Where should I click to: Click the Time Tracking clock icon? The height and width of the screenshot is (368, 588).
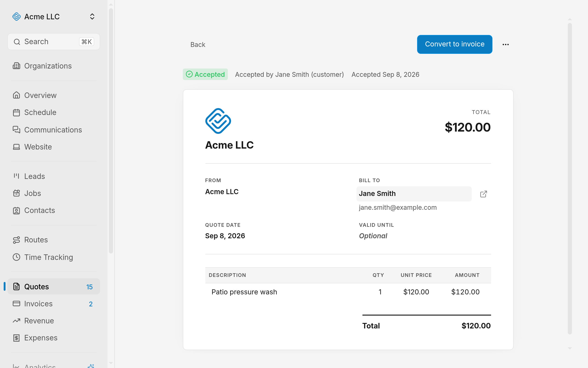click(x=16, y=257)
